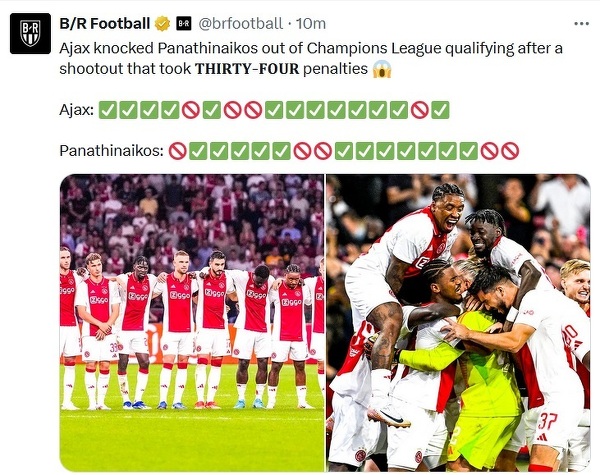Screen dimensions: 600x475
Task: Click the THIRTY-FOUR bold text
Action: pos(247,69)
